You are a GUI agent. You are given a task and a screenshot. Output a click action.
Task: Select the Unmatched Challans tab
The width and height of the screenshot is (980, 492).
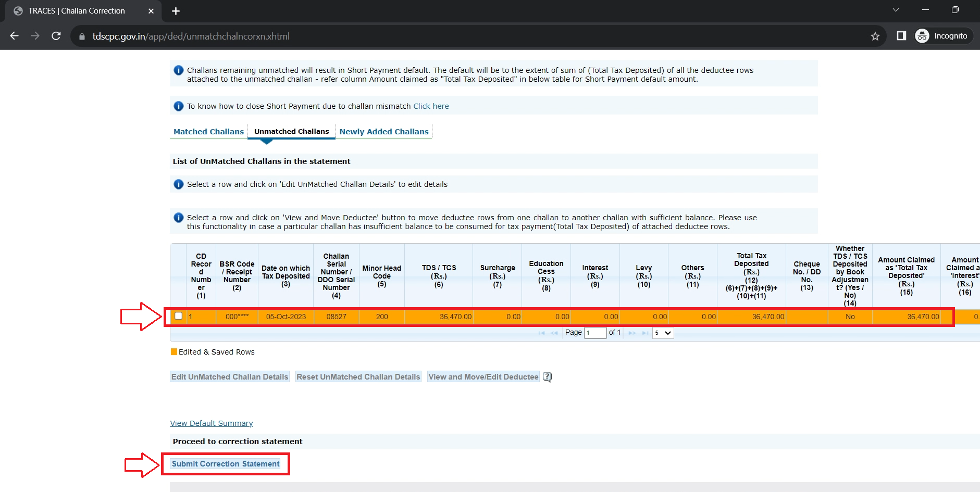pyautogui.click(x=291, y=132)
